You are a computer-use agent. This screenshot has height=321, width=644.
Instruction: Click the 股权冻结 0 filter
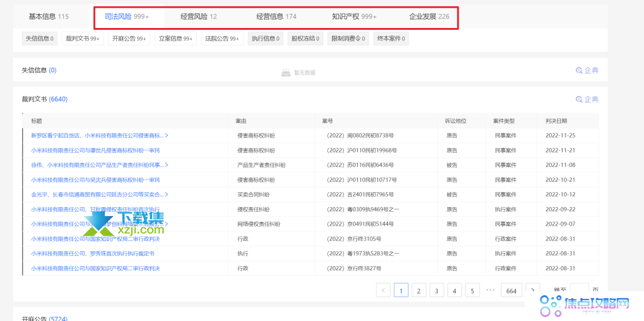coord(305,39)
